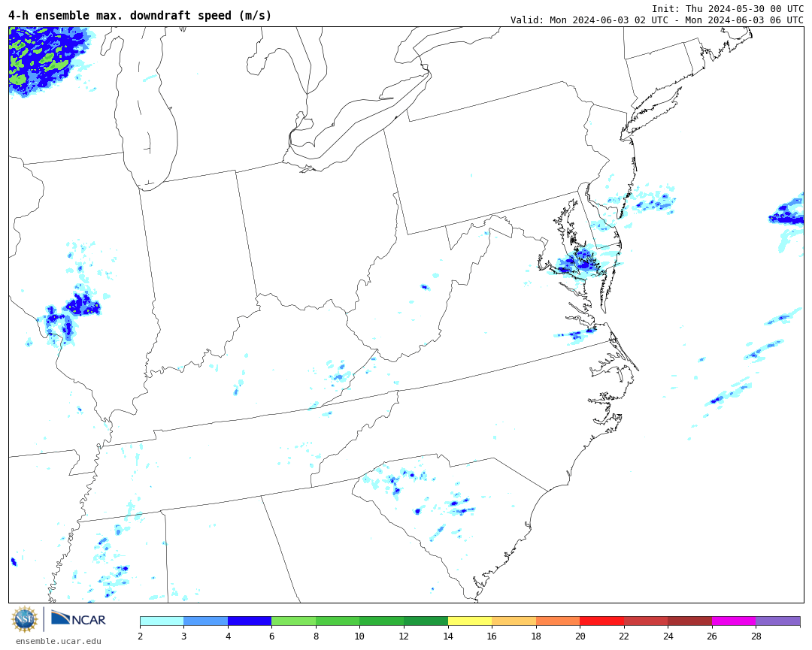Click the orange 18-20 color swatch
Screen dimensions: 812x650
(558, 621)
